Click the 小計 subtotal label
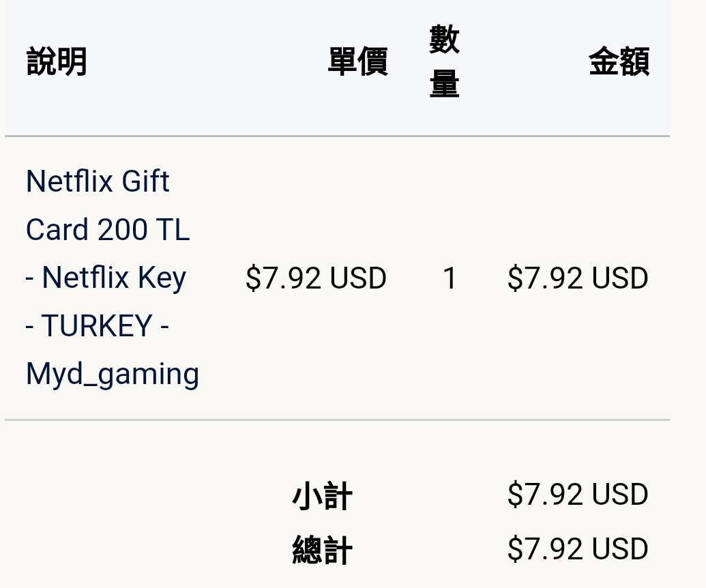 coord(322,496)
